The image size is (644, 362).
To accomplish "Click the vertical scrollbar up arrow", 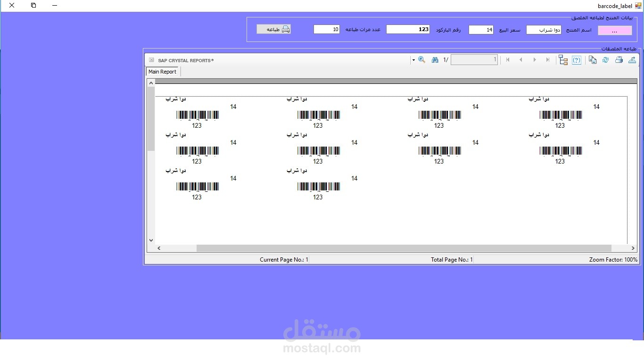I will coord(151,83).
